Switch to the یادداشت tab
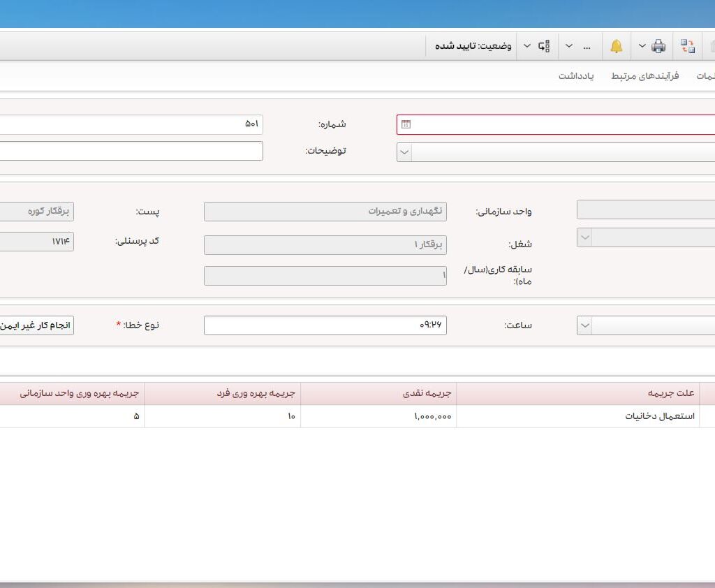This screenshot has height=588, width=715. [x=575, y=75]
